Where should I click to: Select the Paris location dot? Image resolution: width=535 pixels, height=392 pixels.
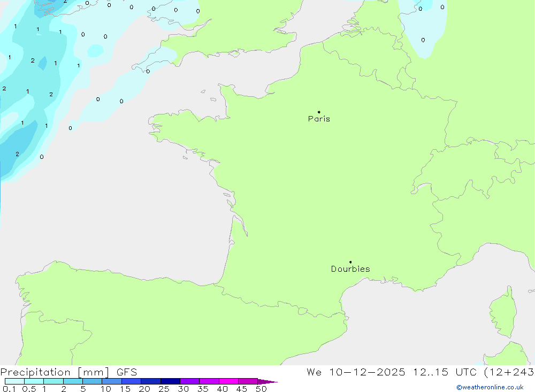click(x=319, y=112)
